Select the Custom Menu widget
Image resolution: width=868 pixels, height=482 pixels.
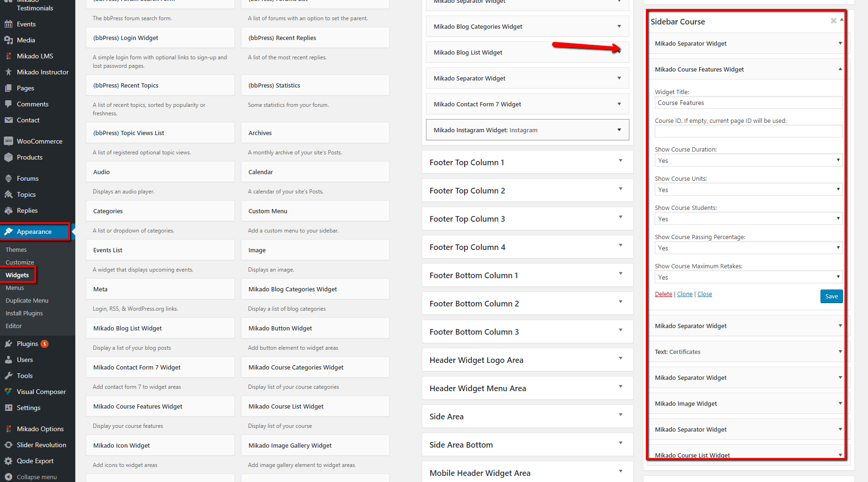[x=315, y=211]
